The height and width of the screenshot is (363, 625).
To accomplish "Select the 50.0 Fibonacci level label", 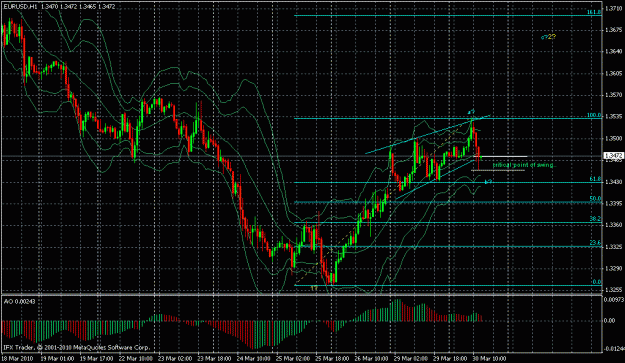I will click(x=595, y=199).
